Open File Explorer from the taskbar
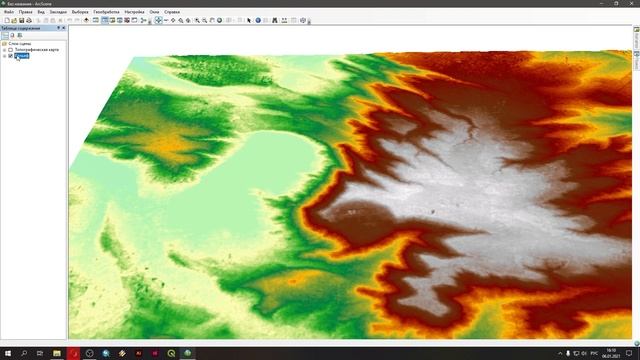The image size is (640, 360). point(57,353)
